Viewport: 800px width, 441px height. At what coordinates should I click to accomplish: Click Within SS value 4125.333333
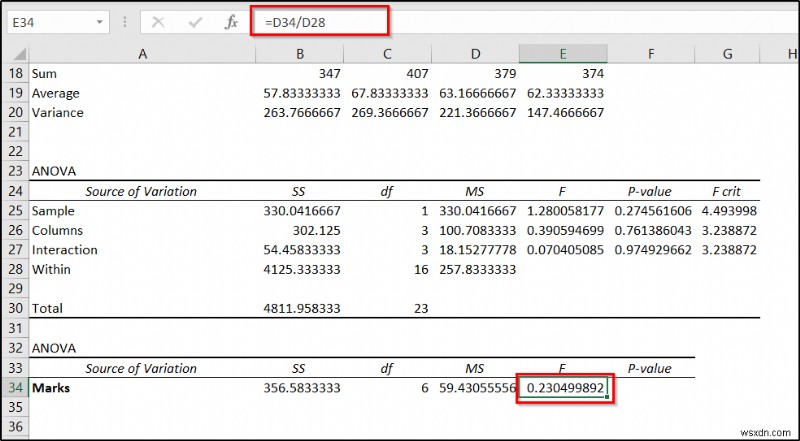302,269
